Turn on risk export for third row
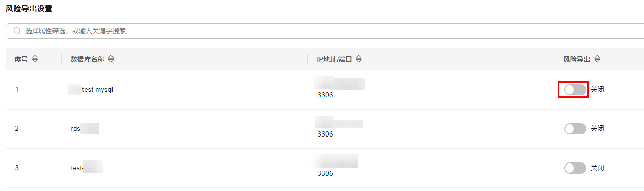The image size is (644, 191). pos(575,168)
